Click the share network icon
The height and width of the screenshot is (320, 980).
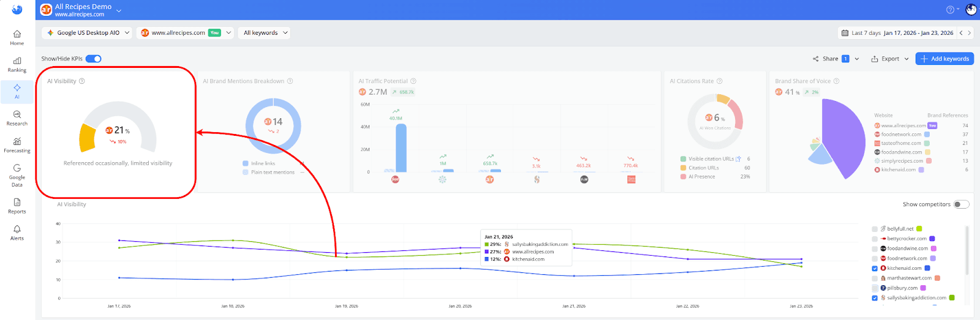pos(816,59)
